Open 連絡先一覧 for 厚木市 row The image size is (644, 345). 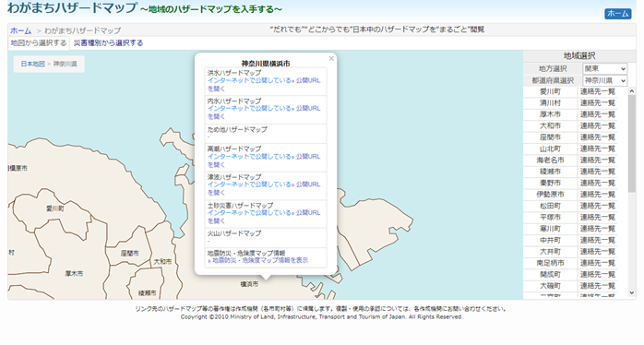598,114
